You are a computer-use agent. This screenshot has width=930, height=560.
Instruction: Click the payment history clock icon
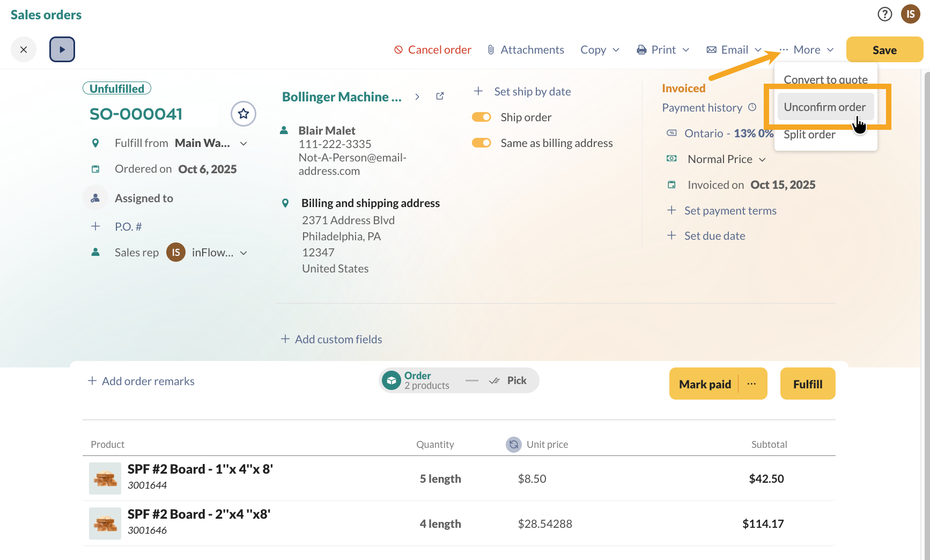[x=752, y=107]
